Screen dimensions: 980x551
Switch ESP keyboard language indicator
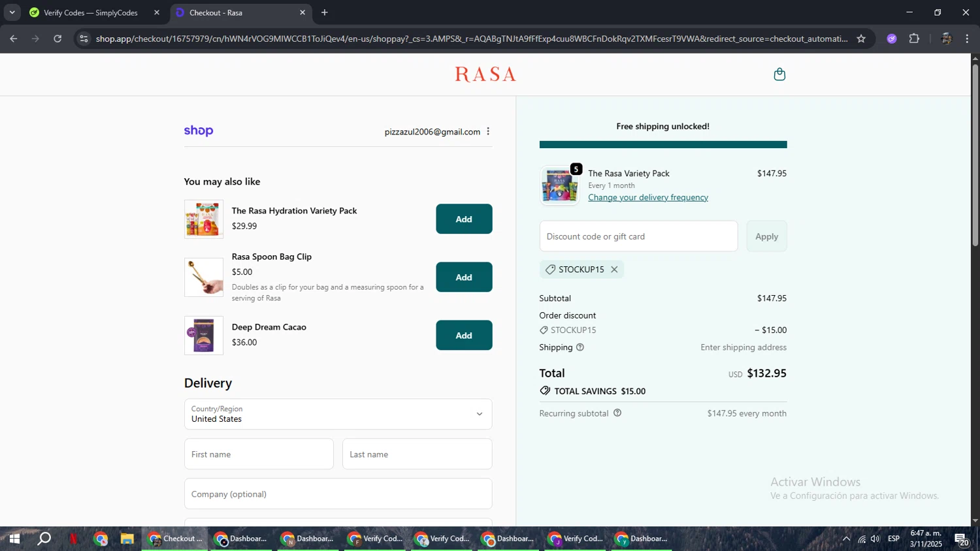coord(894,539)
